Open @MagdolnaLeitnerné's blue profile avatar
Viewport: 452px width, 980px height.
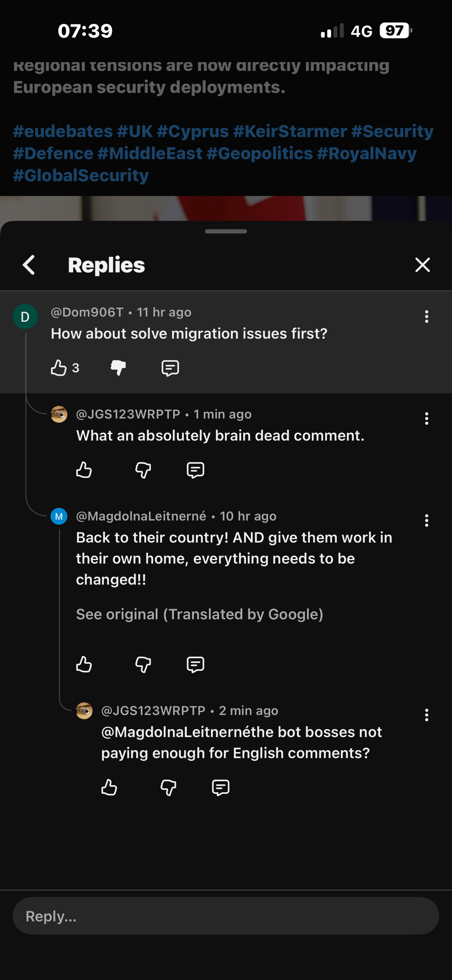coord(59,516)
